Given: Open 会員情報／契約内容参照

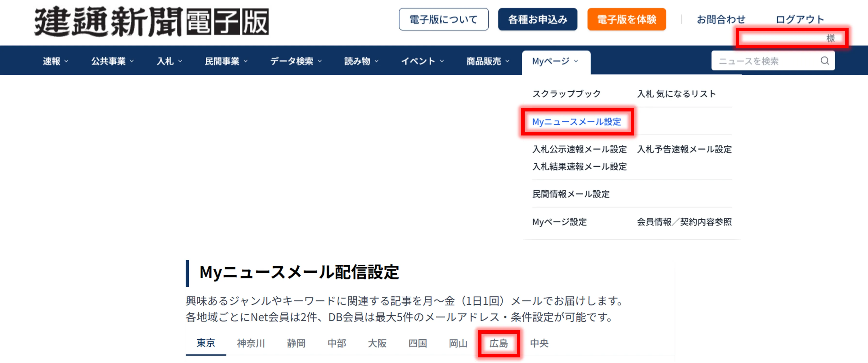Looking at the screenshot, I should point(684,222).
